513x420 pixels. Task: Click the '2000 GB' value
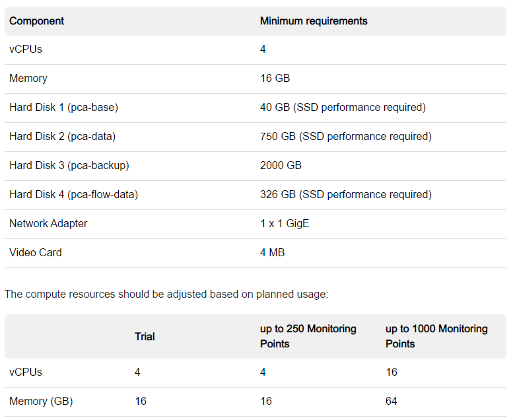pos(281,166)
